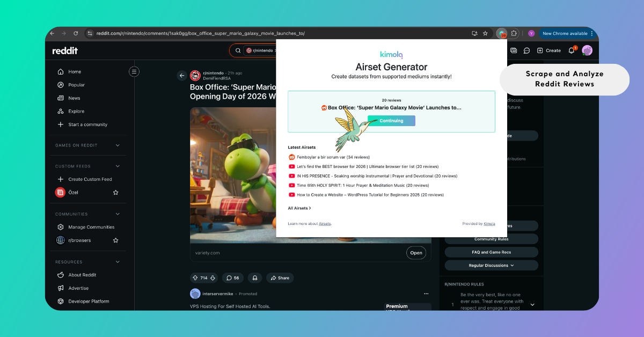Click Start a community
This screenshot has height=337, width=644.
87,124
